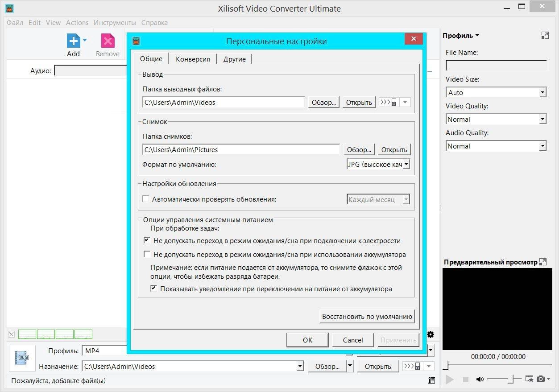Open the Файл menu
The width and height of the screenshot is (559, 392).
[15, 22]
